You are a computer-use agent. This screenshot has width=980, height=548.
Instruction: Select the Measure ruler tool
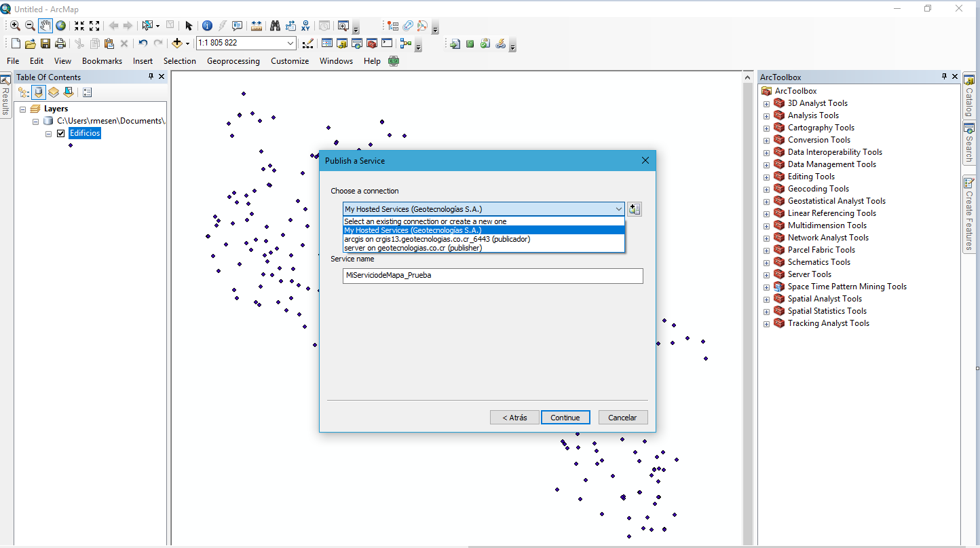click(257, 26)
